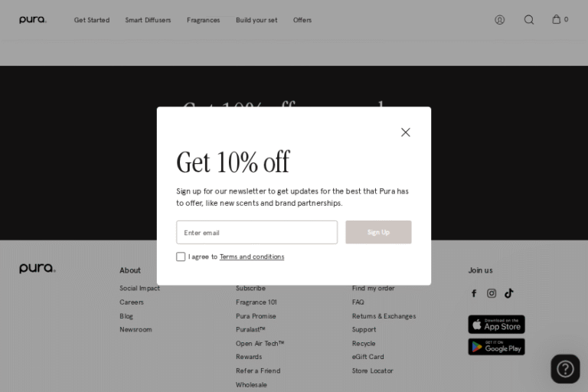
Task: Open Pura's Instagram icon
Action: click(492, 293)
